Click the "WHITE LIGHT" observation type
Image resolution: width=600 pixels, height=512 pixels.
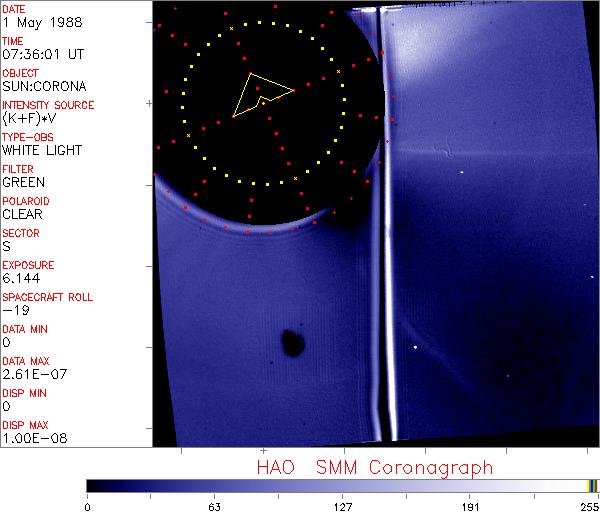point(42,150)
